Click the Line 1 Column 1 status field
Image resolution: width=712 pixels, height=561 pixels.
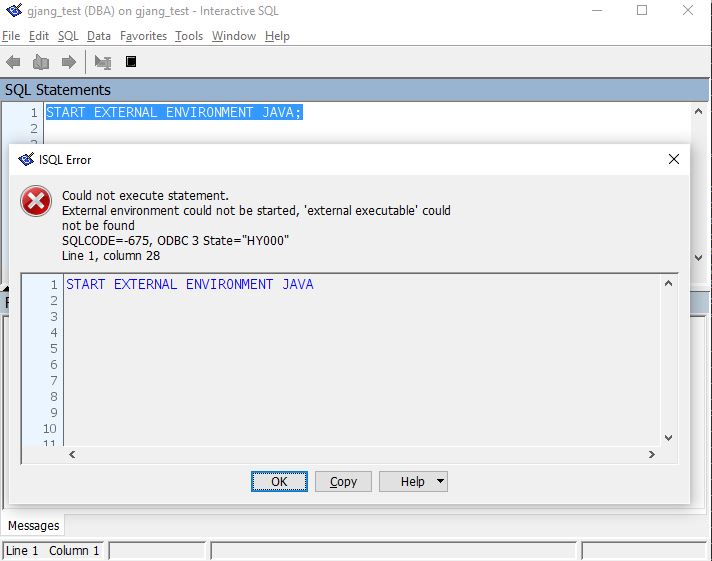[53, 551]
